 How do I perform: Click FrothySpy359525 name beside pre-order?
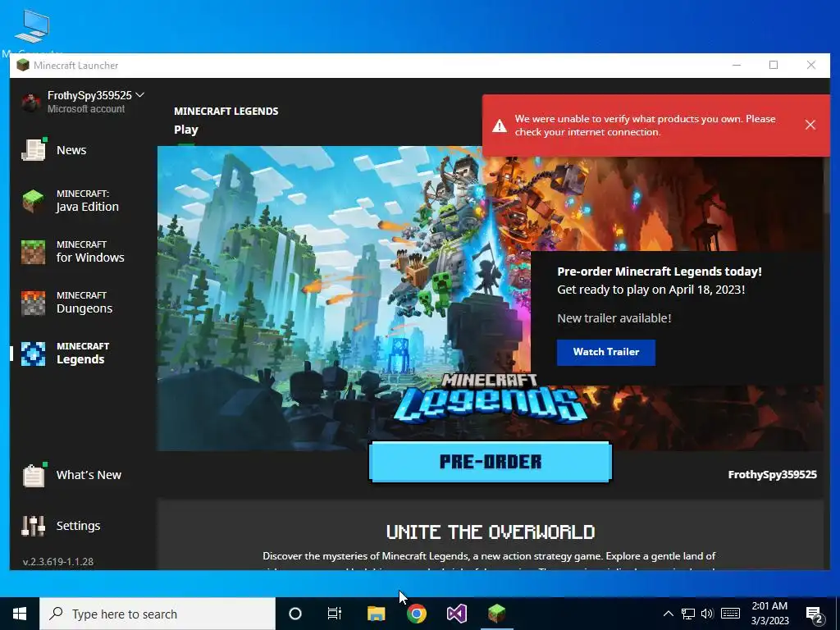[x=772, y=475]
